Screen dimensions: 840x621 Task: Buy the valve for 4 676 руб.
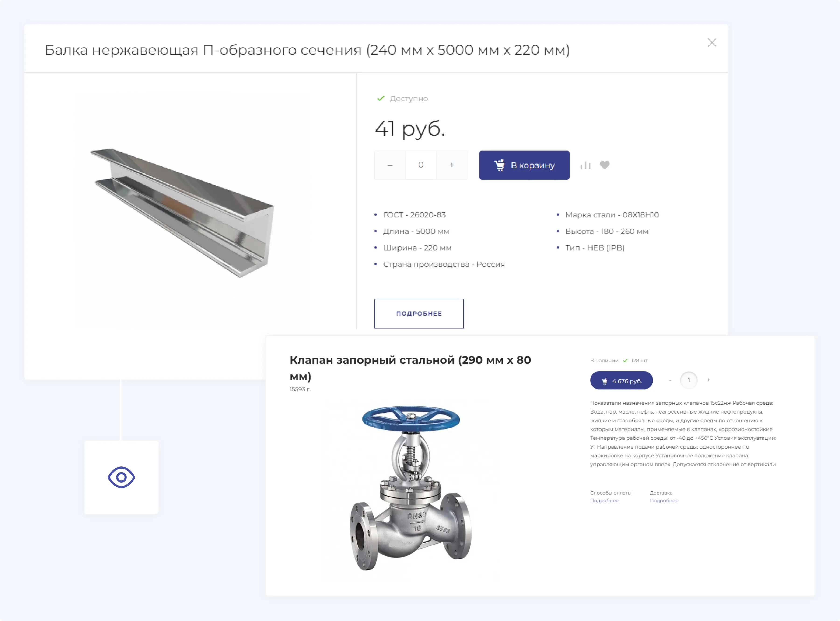621,380
